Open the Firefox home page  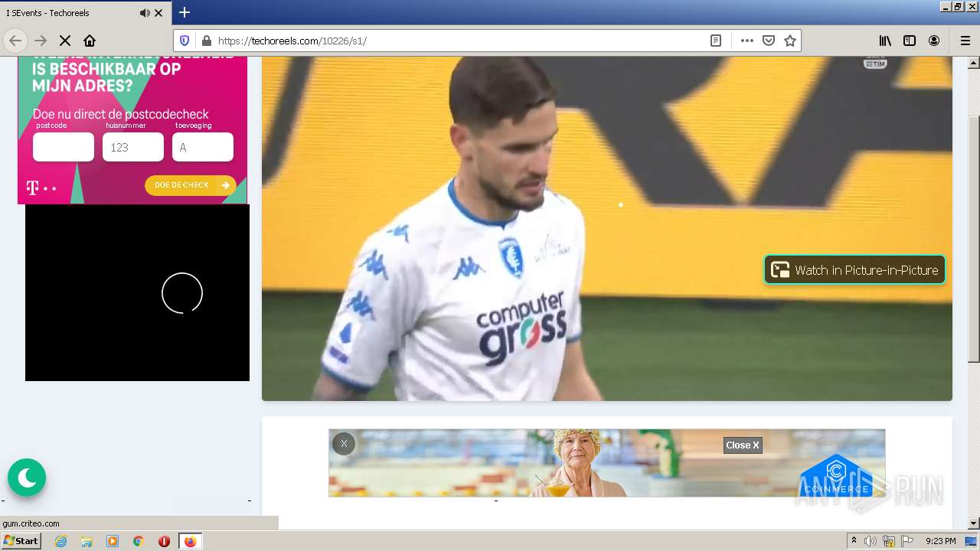[90, 41]
